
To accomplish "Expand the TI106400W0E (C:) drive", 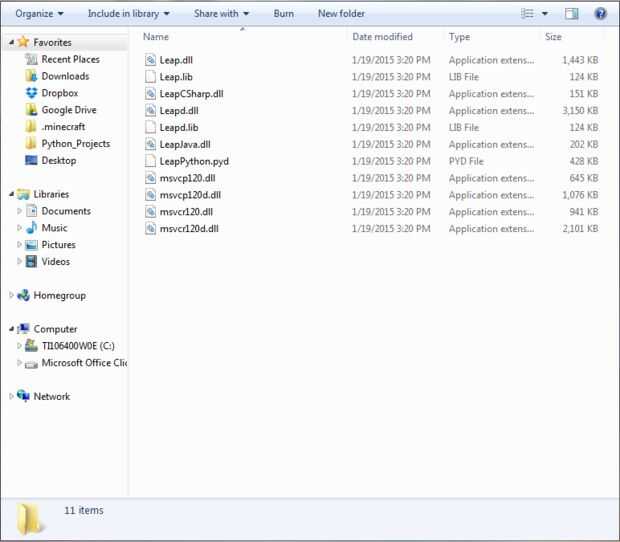I will [x=19, y=346].
